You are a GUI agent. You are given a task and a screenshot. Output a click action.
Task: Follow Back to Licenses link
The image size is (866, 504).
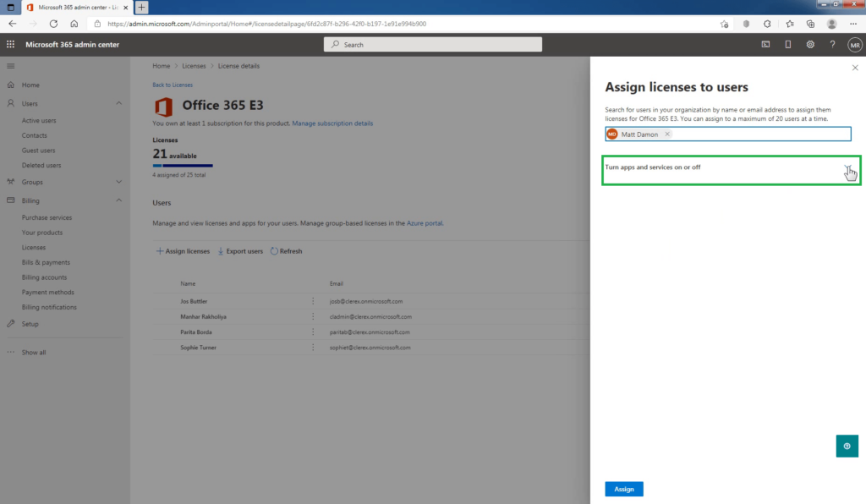click(173, 85)
